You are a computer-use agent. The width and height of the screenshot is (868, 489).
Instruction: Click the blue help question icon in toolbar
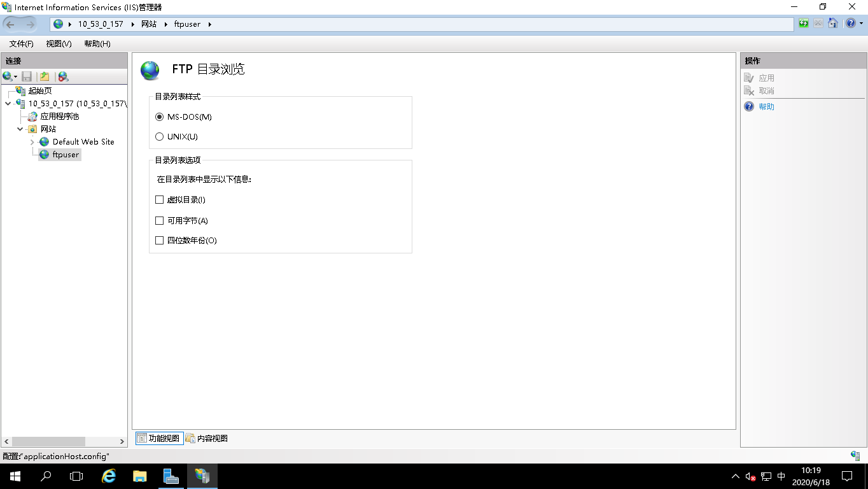850,24
